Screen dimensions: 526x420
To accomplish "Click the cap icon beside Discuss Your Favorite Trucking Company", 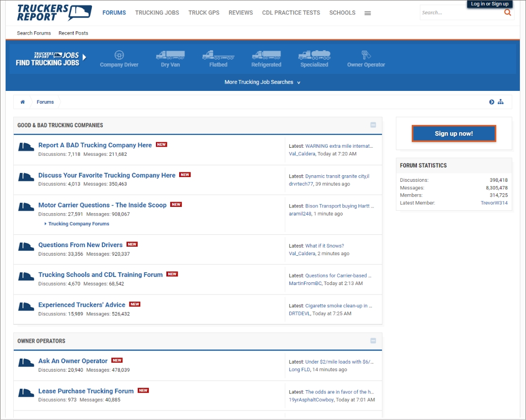I will pyautogui.click(x=26, y=177).
